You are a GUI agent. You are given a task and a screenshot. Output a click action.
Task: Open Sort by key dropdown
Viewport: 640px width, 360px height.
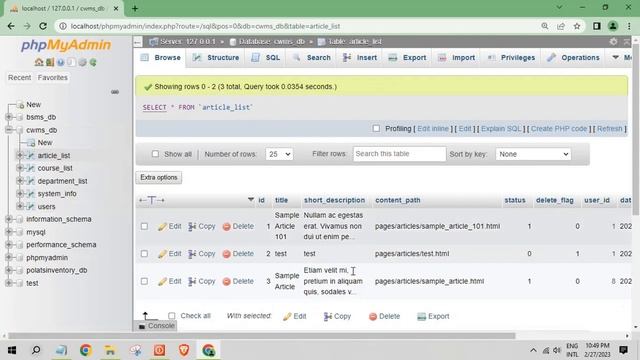pyautogui.click(x=533, y=154)
